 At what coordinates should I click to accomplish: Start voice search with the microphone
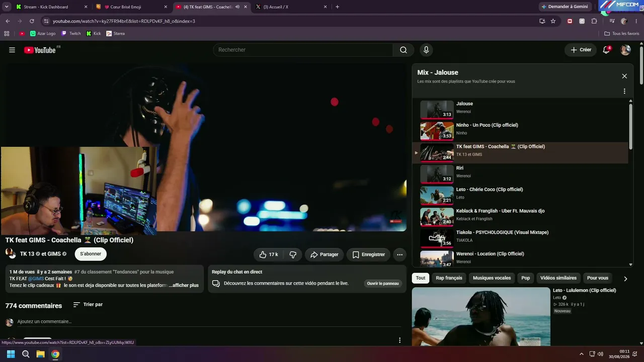426,50
